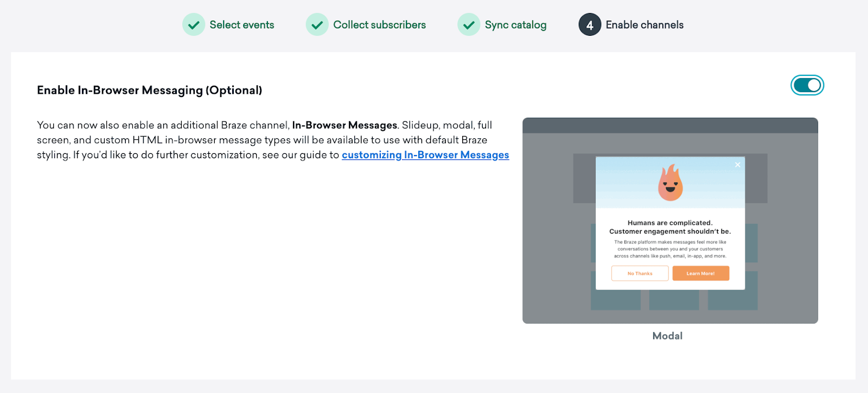Toggle off In-Browser Messaging switch
Screen dimensions: 868x393
pos(807,85)
